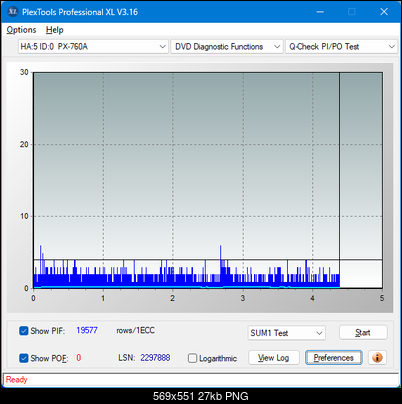Click the View Log button
This screenshot has height=404, width=402.
[274, 358]
